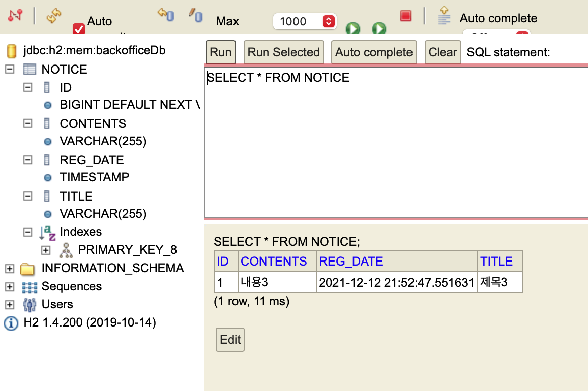Click the NOTICE table icon
Image resolution: width=588 pixels, height=391 pixels.
(29, 70)
